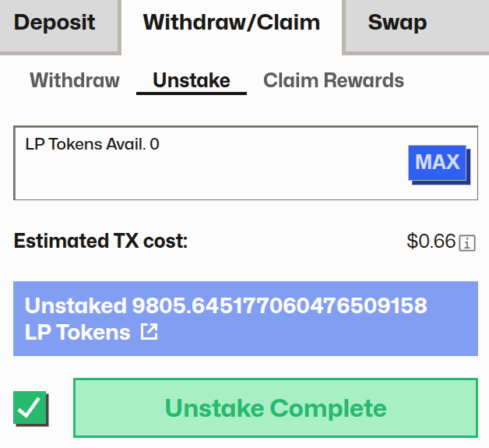Toggle the green checkmark checkbox
This screenshot has width=489, height=448.
[30, 408]
